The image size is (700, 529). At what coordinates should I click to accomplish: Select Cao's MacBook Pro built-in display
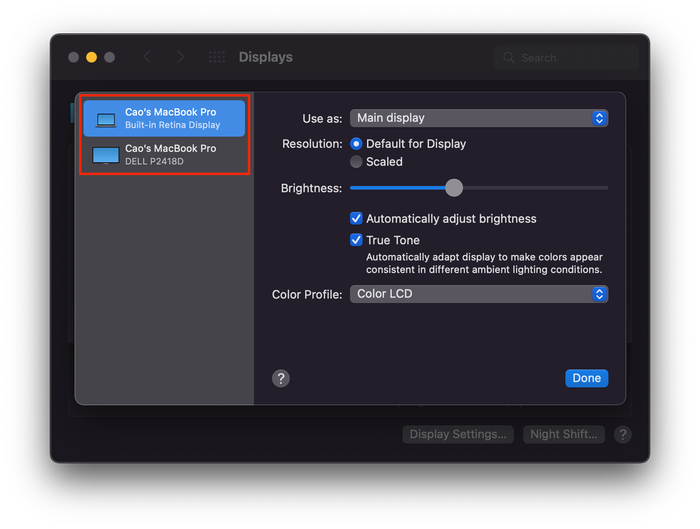pos(164,118)
